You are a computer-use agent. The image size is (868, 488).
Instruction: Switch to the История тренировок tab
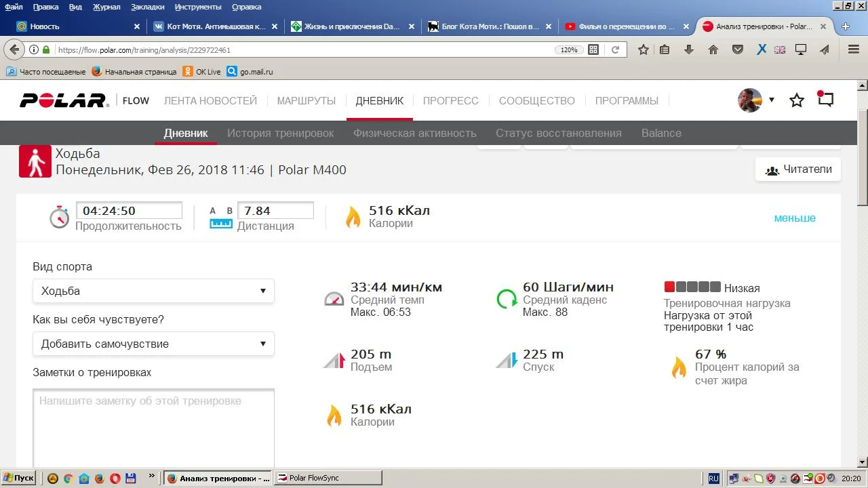click(x=280, y=133)
